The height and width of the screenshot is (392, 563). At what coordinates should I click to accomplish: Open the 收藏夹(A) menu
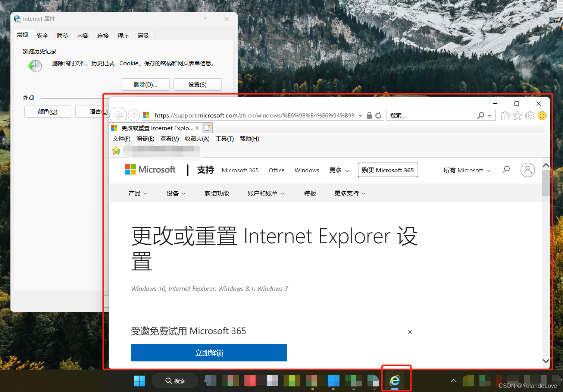(197, 139)
